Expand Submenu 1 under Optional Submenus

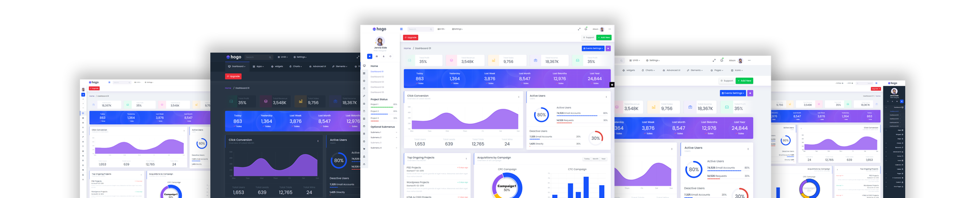pos(384,133)
